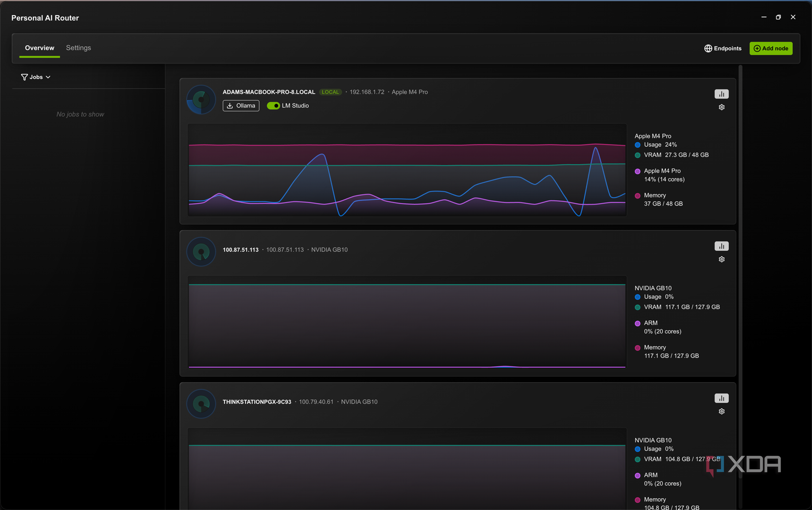Click the THINKSTATIONPGX-9C93 hostname text
Screen dimensions: 812x510
tap(257, 402)
